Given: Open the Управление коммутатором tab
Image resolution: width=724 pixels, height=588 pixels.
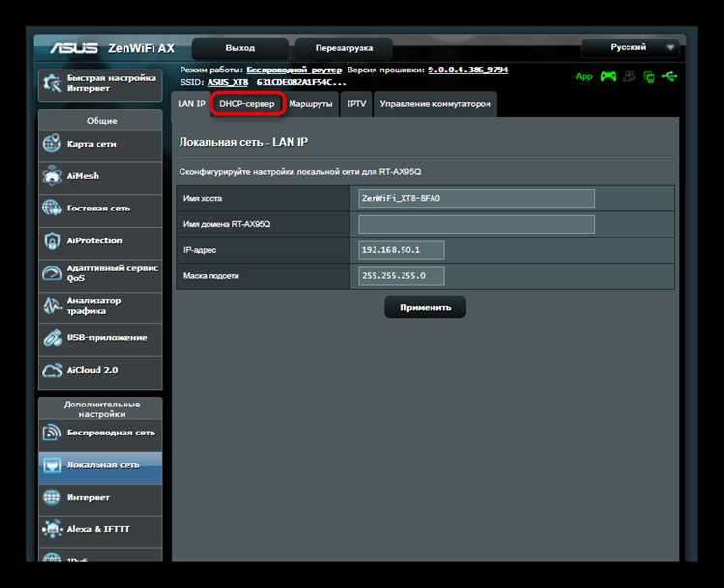Looking at the screenshot, I should click(x=435, y=104).
